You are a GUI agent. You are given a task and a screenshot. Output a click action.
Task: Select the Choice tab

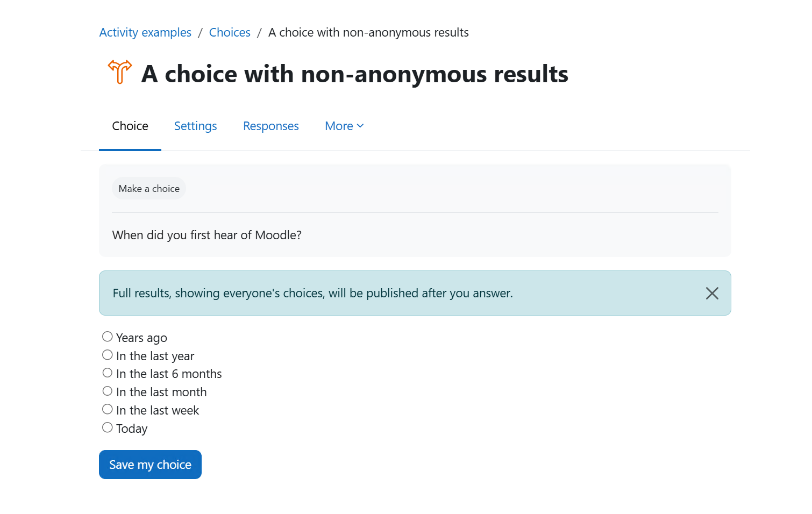click(x=130, y=126)
